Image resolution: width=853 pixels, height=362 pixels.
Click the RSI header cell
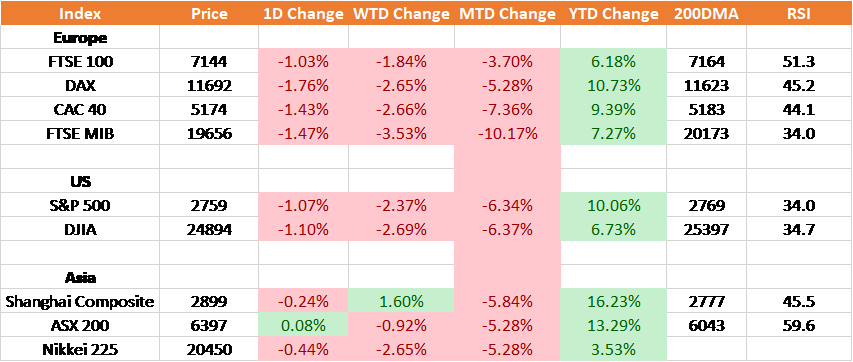click(799, 13)
